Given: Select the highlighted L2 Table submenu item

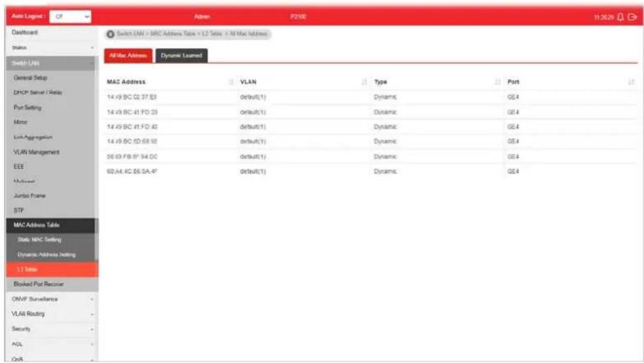Looking at the screenshot, I should click(52, 269).
